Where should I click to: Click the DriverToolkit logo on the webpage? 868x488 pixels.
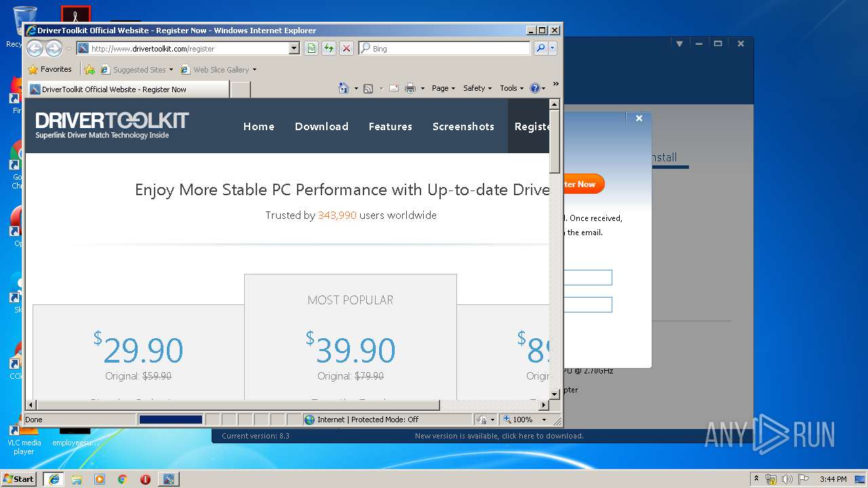pyautogui.click(x=112, y=125)
